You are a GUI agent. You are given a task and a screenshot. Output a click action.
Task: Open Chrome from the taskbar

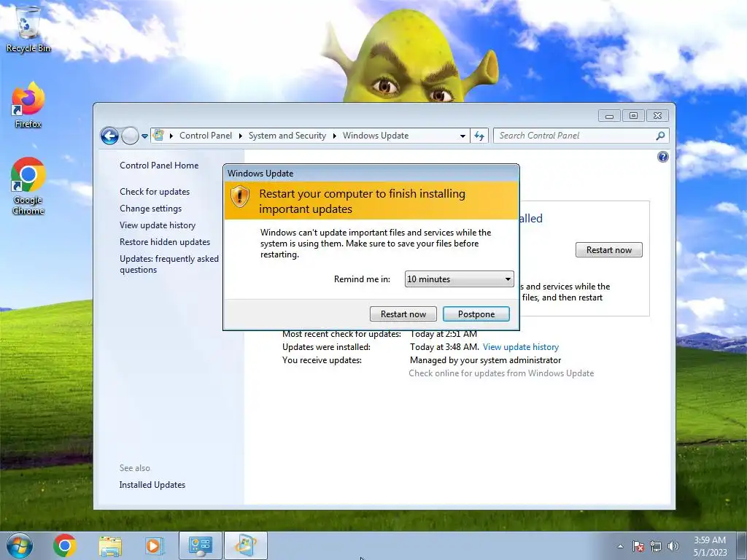click(65, 545)
